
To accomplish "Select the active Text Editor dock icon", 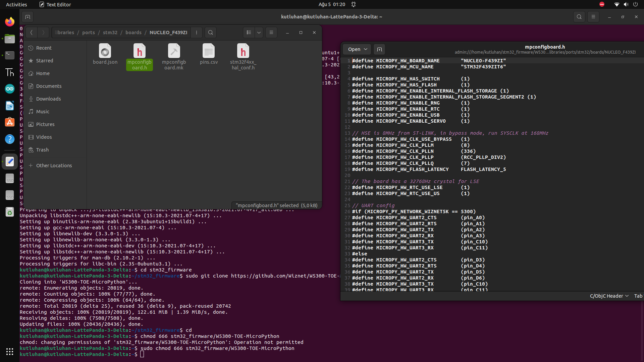I will click(x=9, y=161).
